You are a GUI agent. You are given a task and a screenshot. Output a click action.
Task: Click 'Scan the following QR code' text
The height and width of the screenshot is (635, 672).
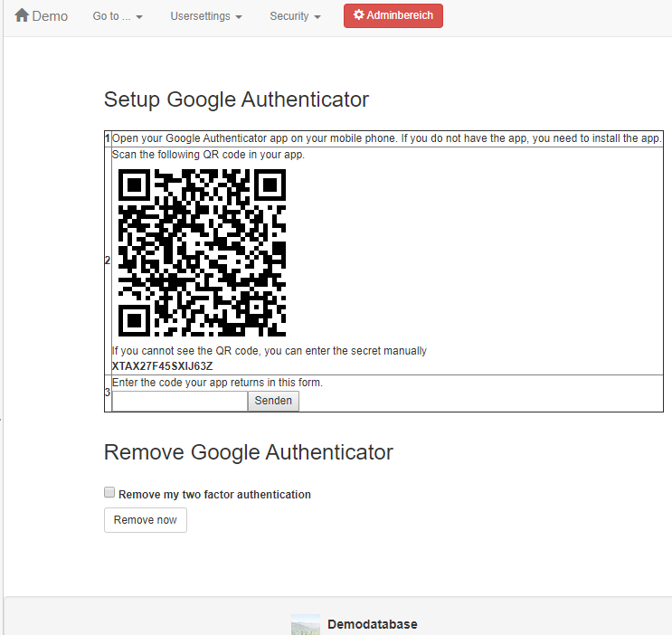[208, 155]
